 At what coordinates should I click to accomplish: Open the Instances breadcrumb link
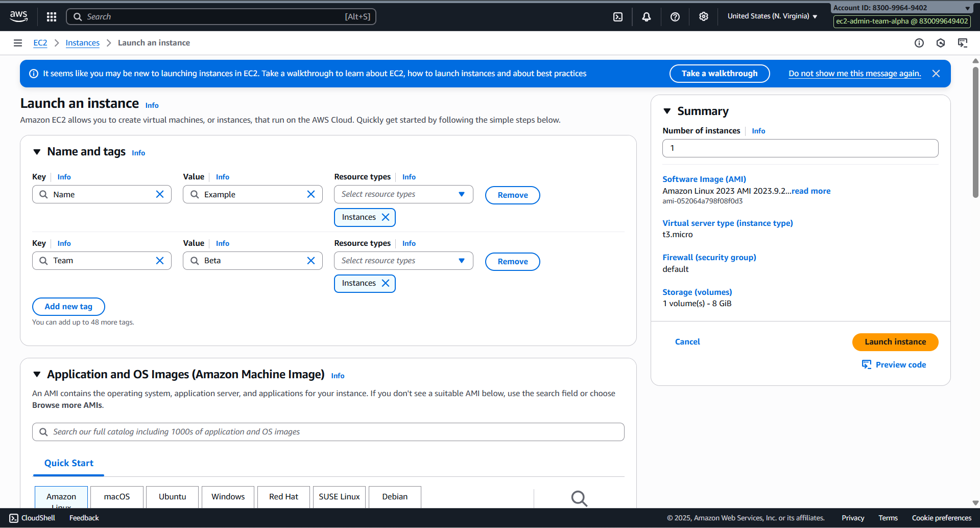coord(82,43)
